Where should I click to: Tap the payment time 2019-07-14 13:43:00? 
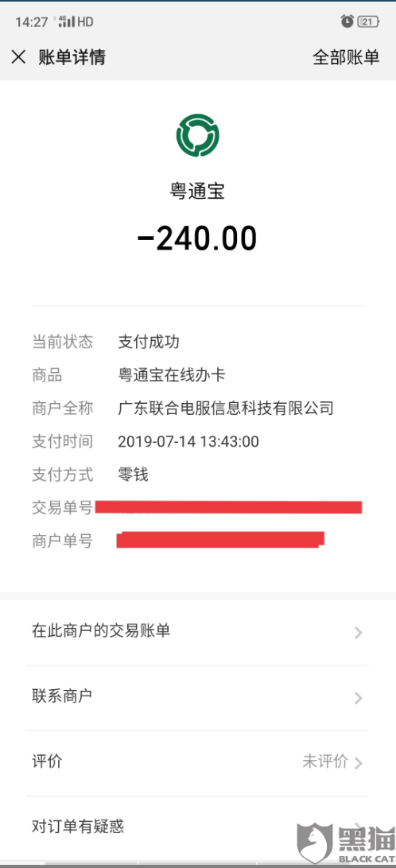point(188,441)
